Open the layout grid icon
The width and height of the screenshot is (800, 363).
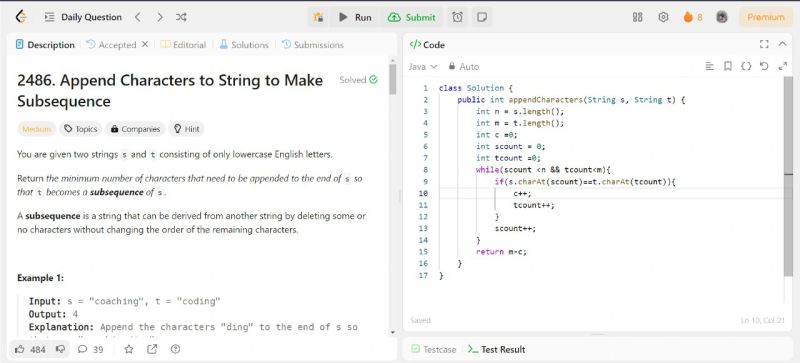(x=637, y=17)
